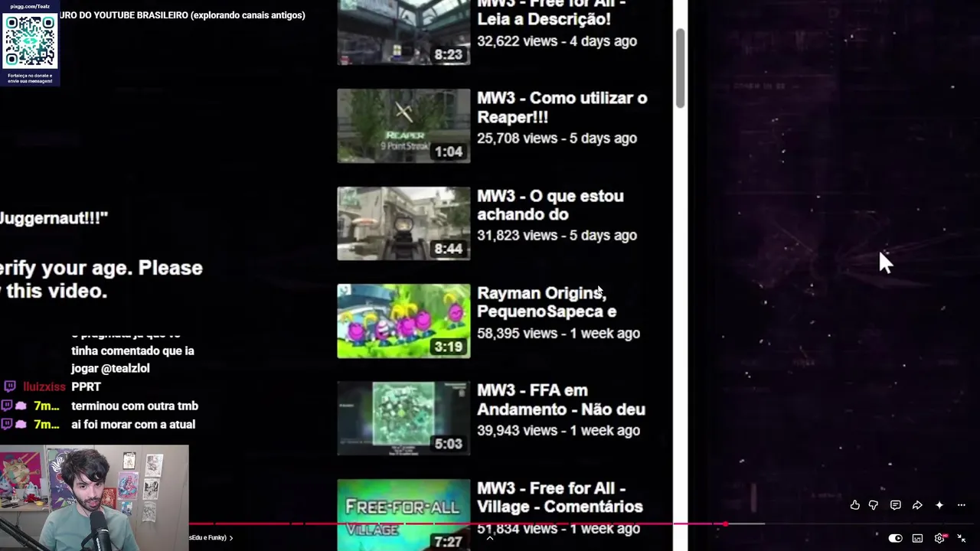Click the page's vertical scrollbar thumb

click(680, 69)
